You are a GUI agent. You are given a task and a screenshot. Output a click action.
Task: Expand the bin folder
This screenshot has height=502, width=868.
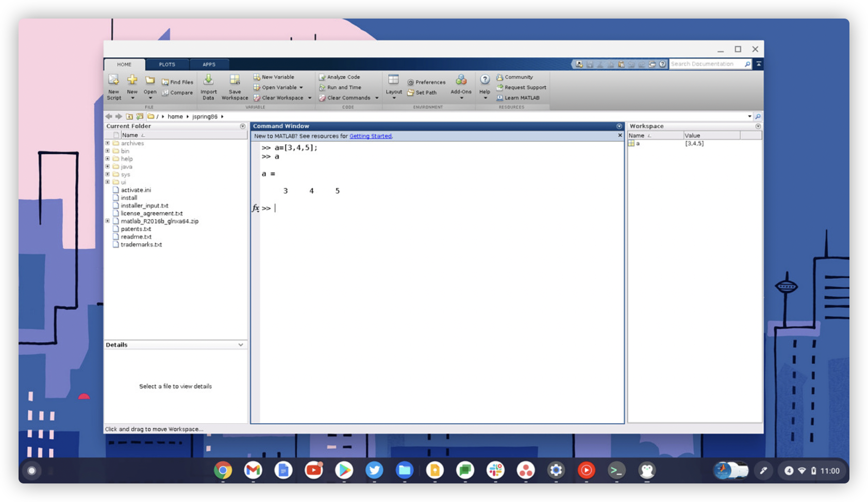[108, 151]
